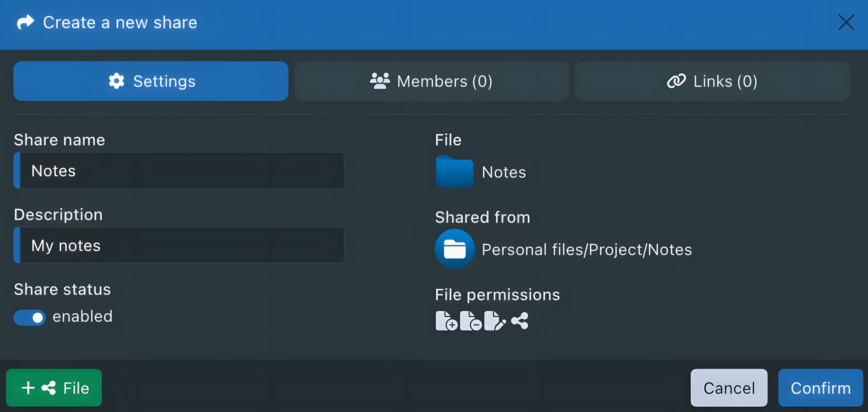The width and height of the screenshot is (868, 412).
Task: Click the file edit permission icon
Action: (495, 320)
